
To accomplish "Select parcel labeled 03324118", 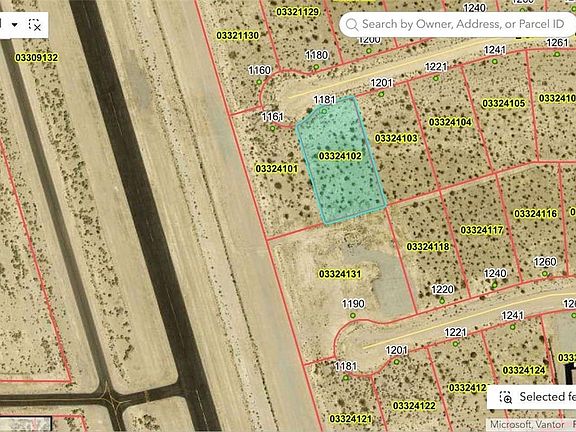I will (x=428, y=246).
